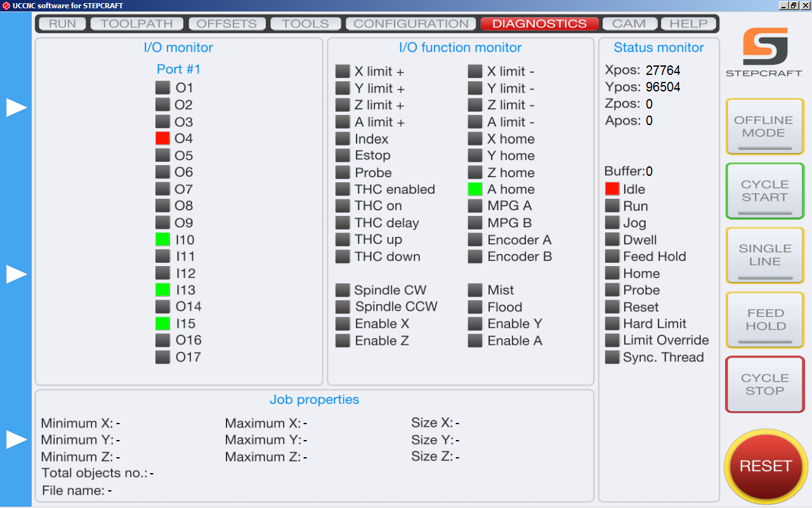Activate OFFLINE MODE
Viewport: 812px width, 508px height.
pos(764,126)
